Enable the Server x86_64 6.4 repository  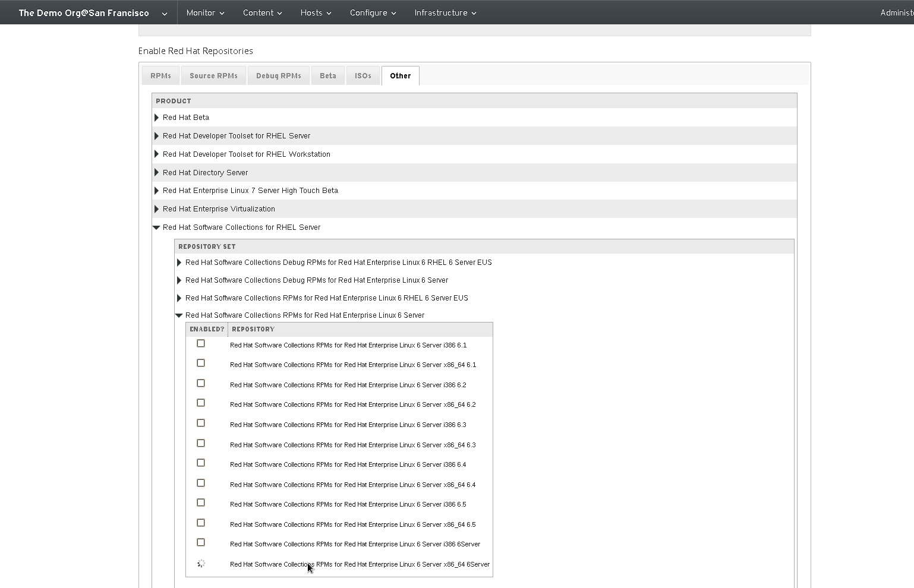point(201,483)
